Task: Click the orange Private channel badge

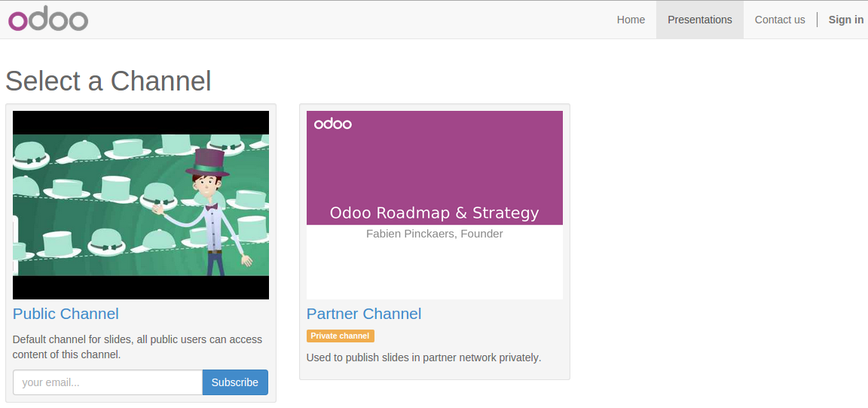Action: (340, 336)
